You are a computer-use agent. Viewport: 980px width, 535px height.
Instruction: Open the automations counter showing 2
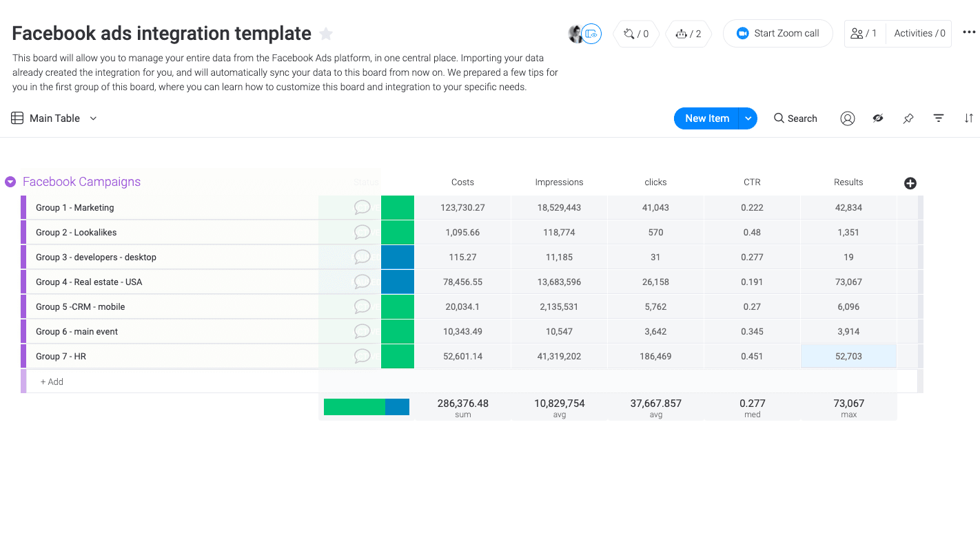point(688,34)
